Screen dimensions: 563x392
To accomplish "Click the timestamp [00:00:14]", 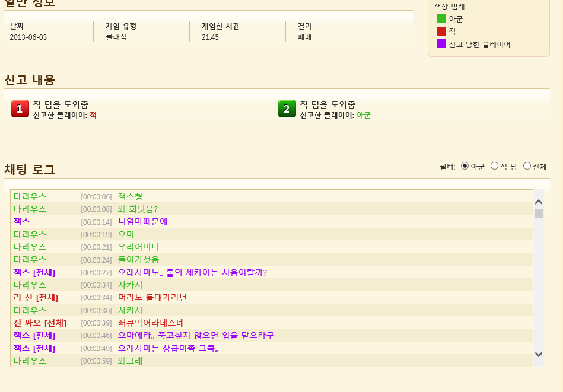I will [x=96, y=222].
